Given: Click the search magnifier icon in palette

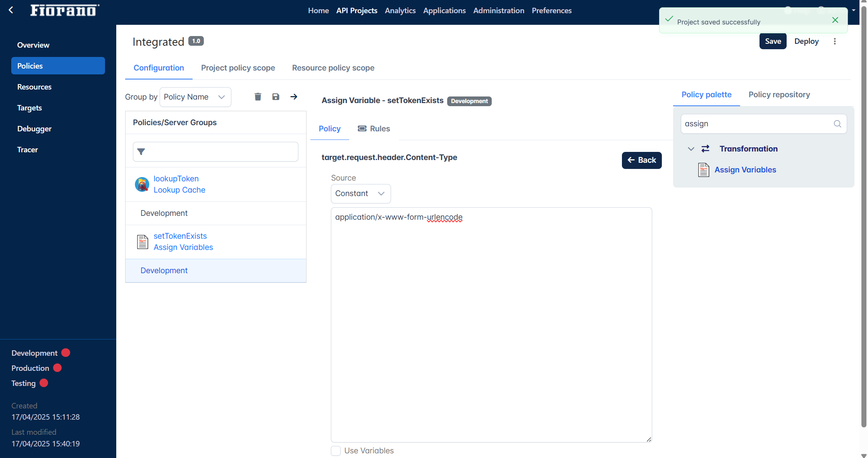Looking at the screenshot, I should click(837, 124).
